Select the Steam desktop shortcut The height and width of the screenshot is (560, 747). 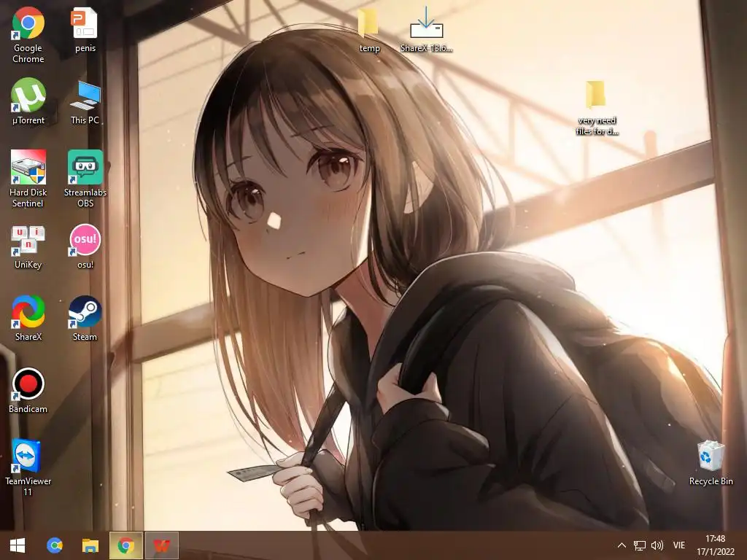(85, 318)
